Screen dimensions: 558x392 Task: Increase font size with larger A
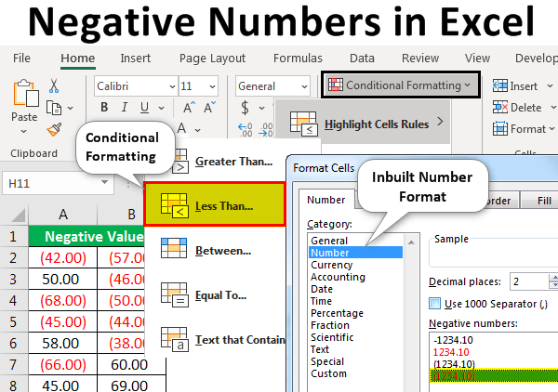point(189,107)
